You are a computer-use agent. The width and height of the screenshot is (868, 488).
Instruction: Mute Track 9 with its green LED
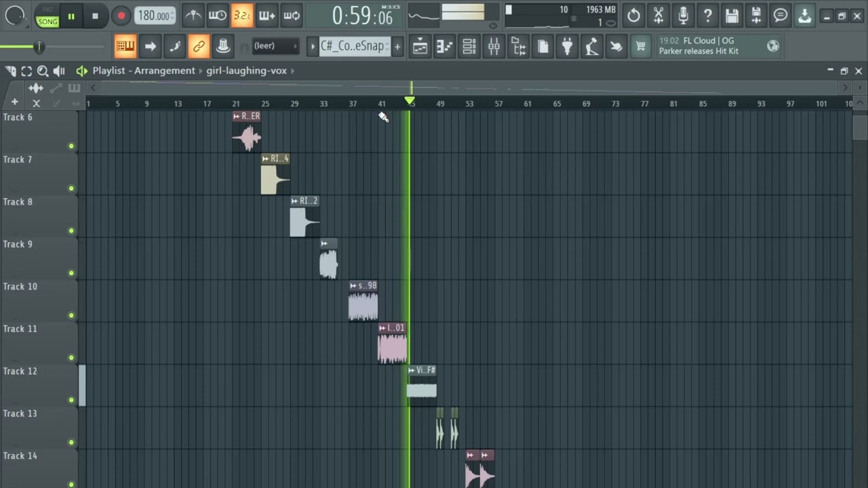(x=71, y=273)
